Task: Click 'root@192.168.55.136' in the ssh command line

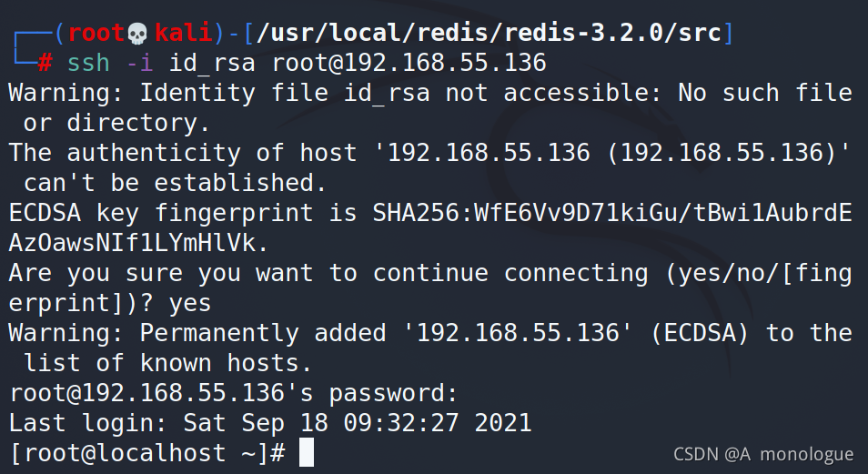Action: (409, 64)
